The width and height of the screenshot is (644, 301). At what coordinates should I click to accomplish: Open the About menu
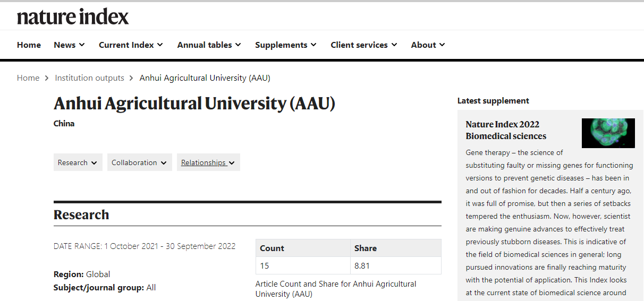coord(428,45)
